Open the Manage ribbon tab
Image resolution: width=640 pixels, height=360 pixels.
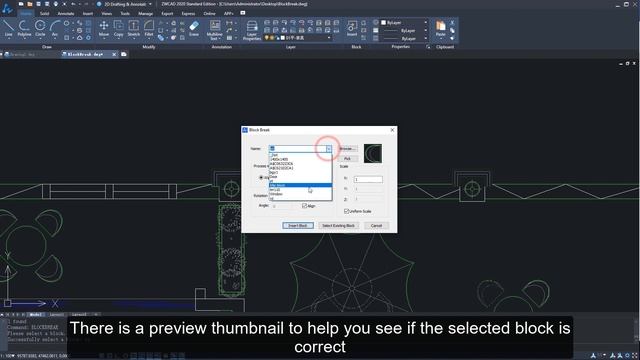[x=145, y=13]
